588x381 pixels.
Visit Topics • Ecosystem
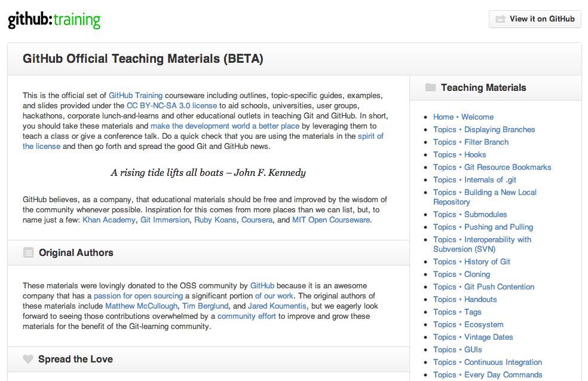tap(468, 325)
